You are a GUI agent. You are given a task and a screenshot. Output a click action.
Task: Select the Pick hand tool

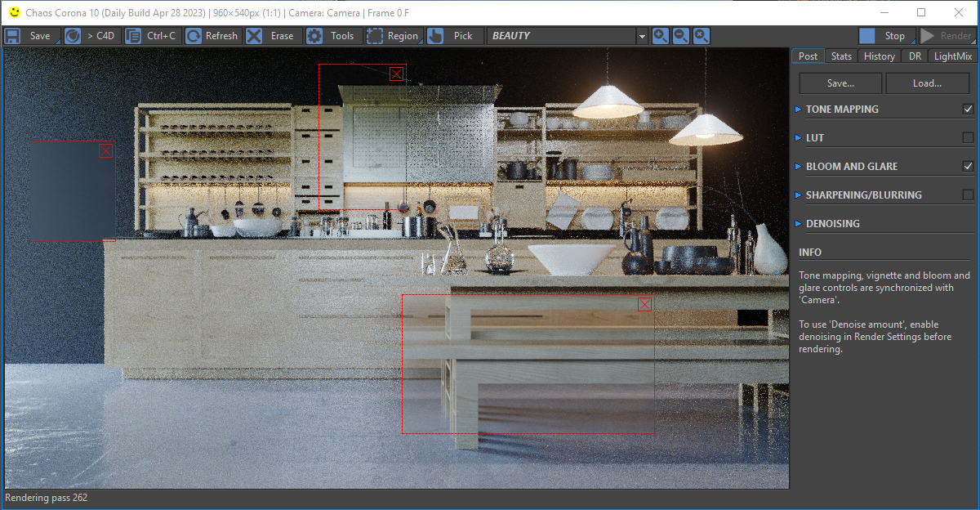coord(452,36)
